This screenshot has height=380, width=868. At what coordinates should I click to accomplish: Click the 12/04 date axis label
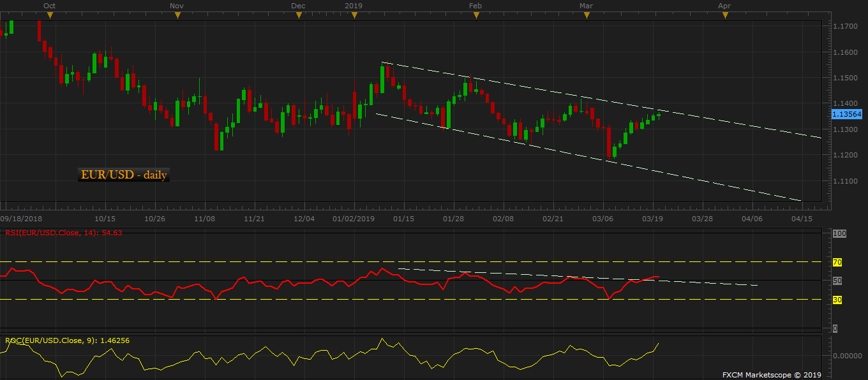pyautogui.click(x=304, y=218)
